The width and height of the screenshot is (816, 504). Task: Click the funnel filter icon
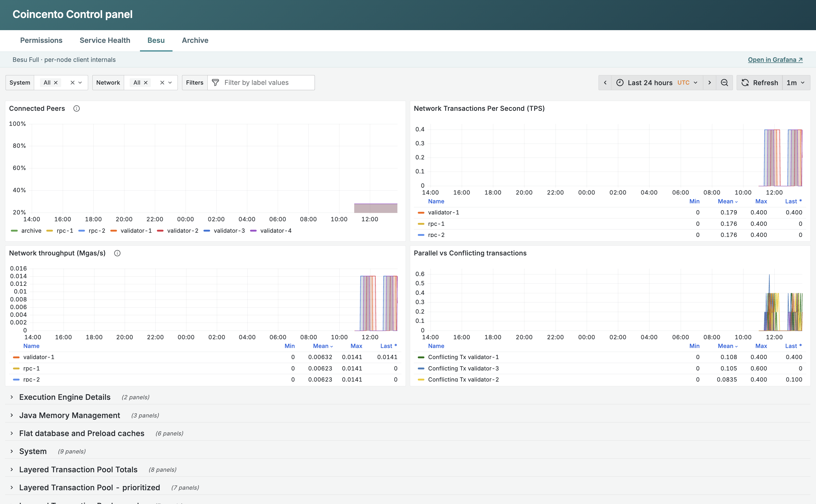215,83
